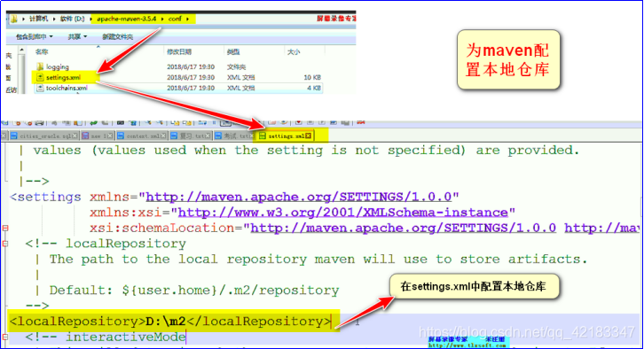This screenshot has width=644, height=349.
Task: Close the settings.xml editor tab
Action: coord(309,136)
